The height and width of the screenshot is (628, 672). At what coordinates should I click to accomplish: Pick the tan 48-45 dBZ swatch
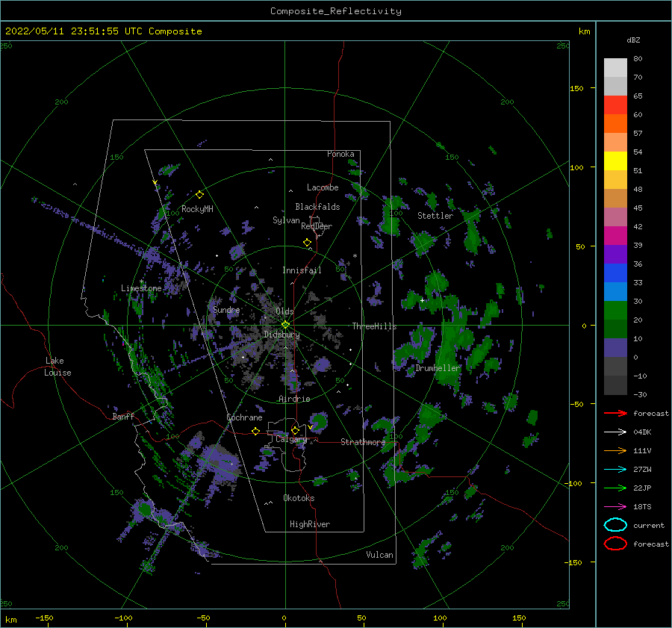615,198
